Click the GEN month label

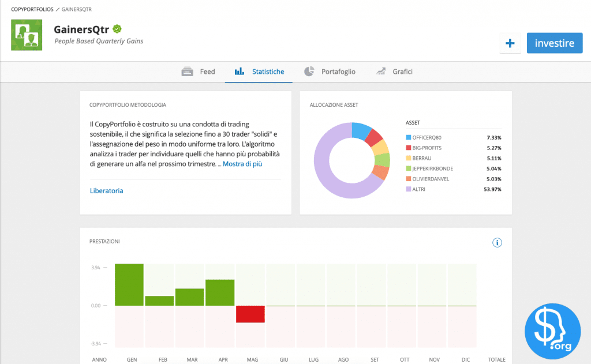click(132, 359)
